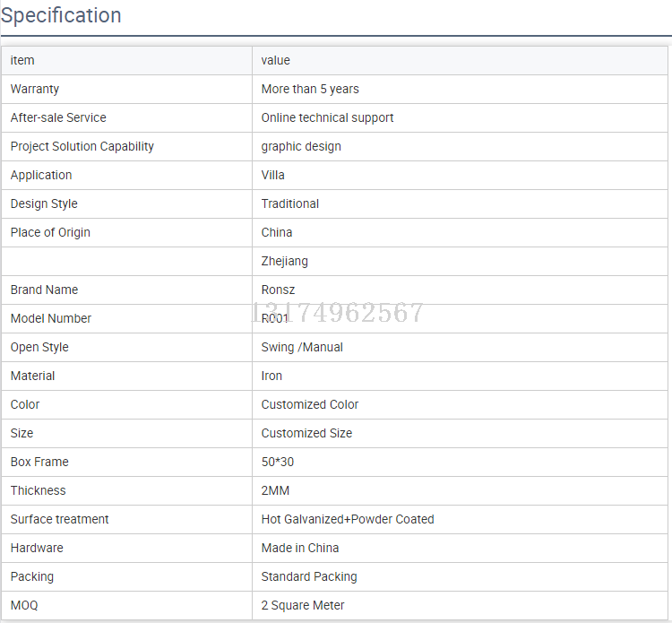Select the 'Ronsz' brand name value
The height and width of the screenshot is (623, 672).
click(x=278, y=290)
